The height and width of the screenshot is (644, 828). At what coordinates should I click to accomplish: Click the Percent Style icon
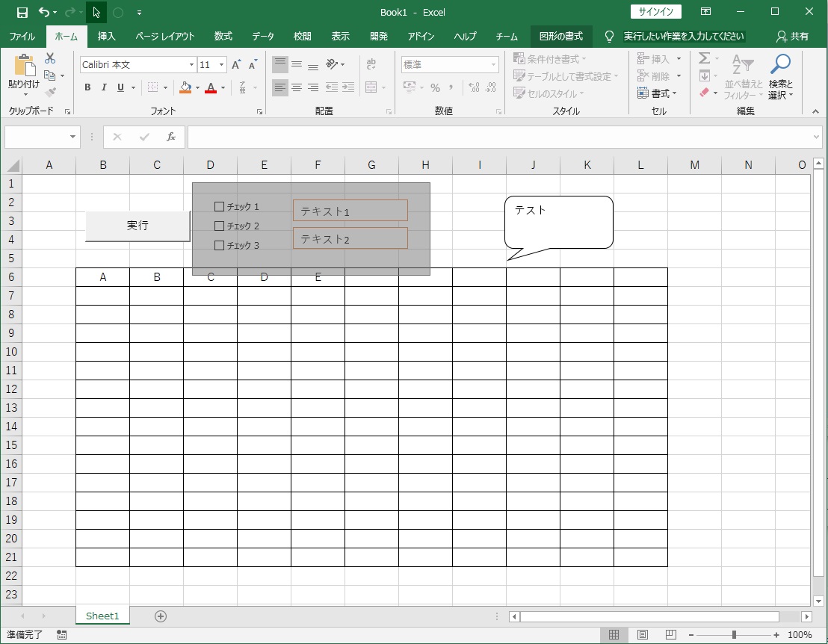pyautogui.click(x=435, y=87)
